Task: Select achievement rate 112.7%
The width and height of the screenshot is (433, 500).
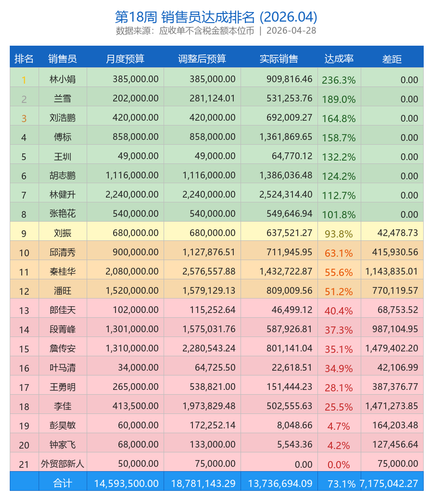Action: click(339, 195)
